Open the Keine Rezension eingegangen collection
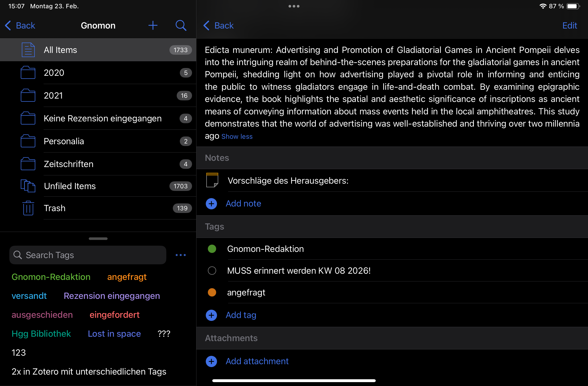Screen dimensions: 588x386 (x=102, y=118)
